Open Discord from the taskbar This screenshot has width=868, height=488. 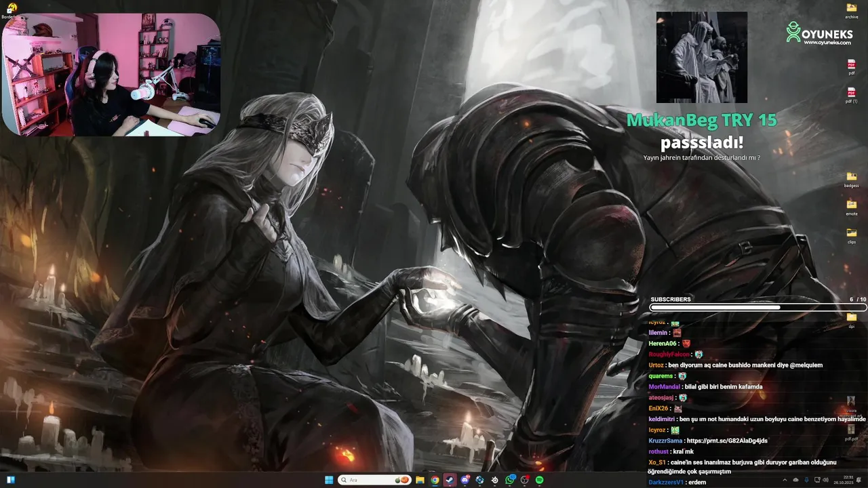click(x=465, y=480)
